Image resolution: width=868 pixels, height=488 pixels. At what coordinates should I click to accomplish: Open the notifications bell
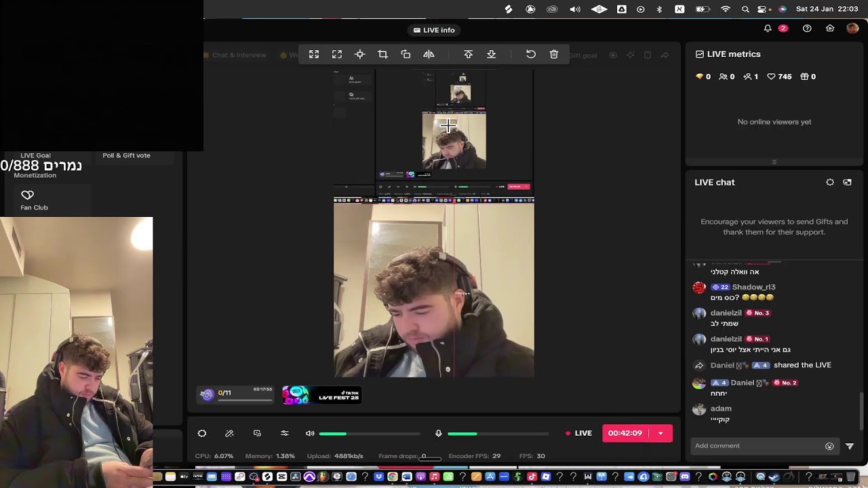tap(768, 28)
